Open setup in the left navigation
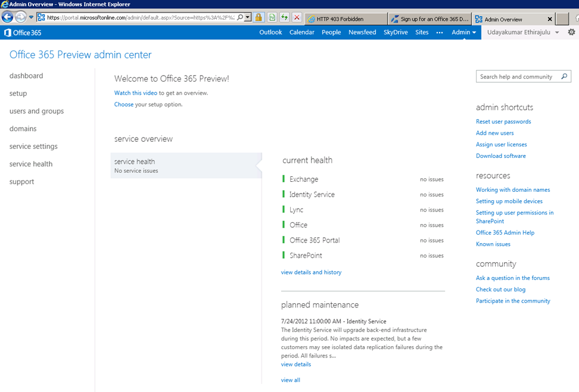The image size is (579, 392). (18, 94)
